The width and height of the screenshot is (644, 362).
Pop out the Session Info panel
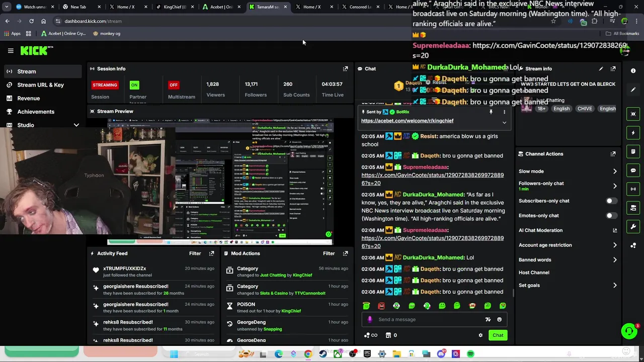pyautogui.click(x=345, y=68)
